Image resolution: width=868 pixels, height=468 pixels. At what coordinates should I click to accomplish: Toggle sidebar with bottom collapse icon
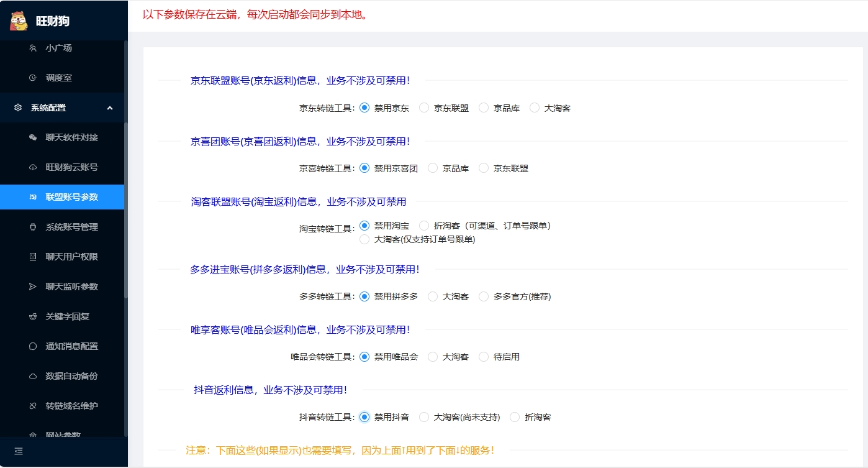(x=19, y=451)
